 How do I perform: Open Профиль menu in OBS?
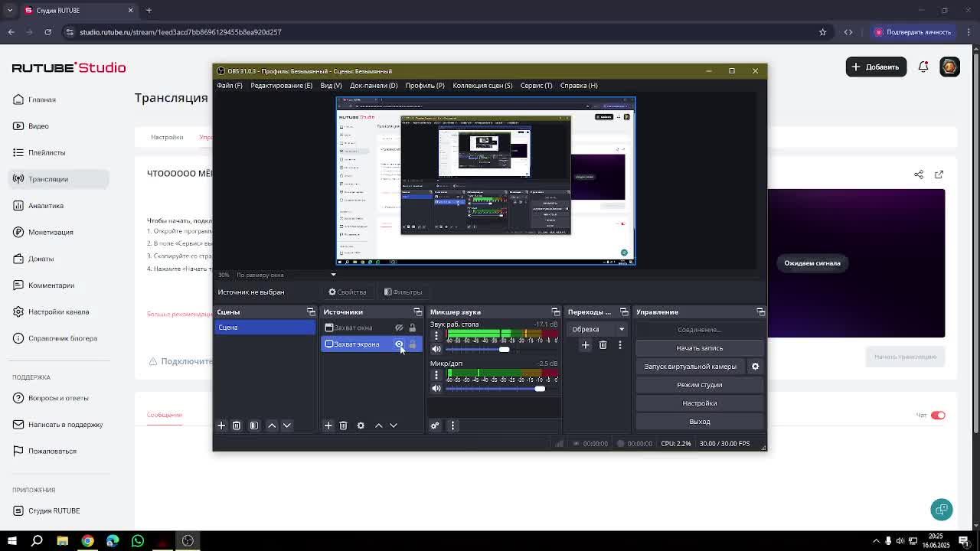click(425, 86)
